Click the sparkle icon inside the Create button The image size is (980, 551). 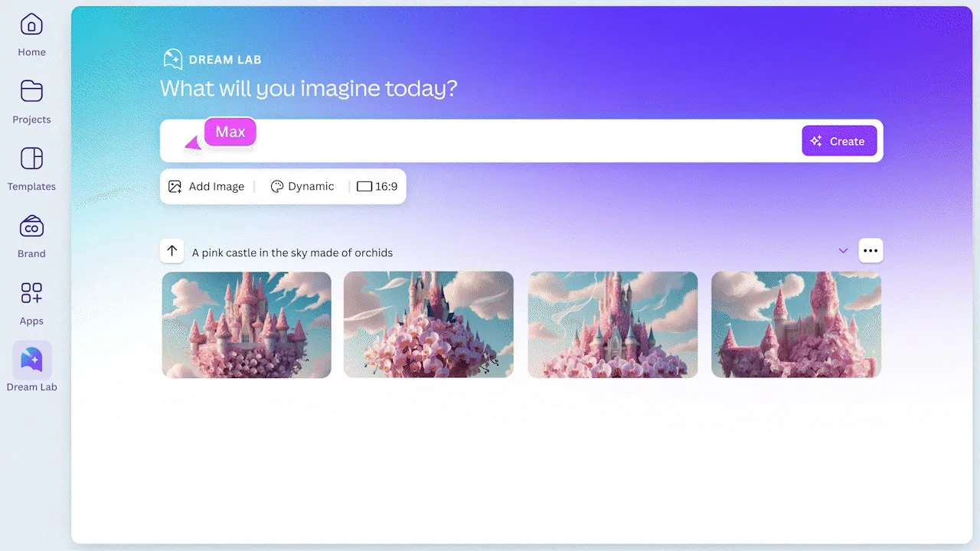click(x=815, y=141)
